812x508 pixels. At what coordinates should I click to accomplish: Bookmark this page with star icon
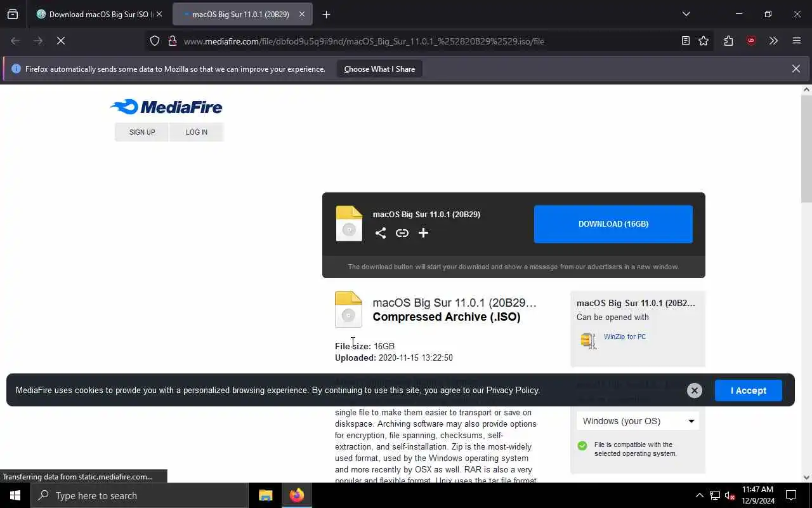[x=704, y=41]
